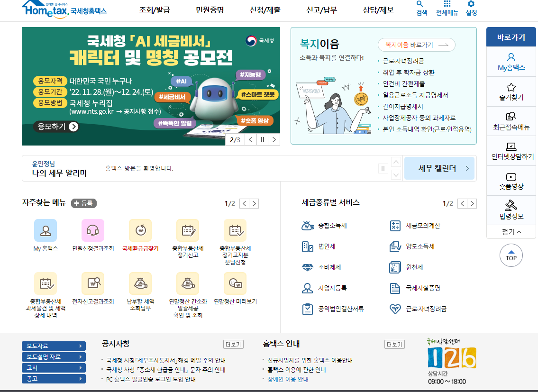Open 숏폼영상 in sidebar
Image resolution: width=538 pixels, height=392 pixels.
[x=511, y=181]
